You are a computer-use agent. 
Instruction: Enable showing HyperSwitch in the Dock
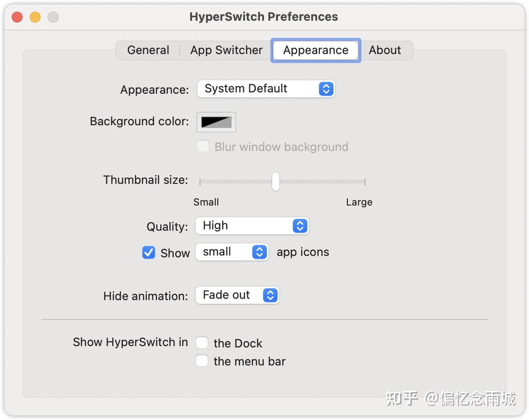click(x=202, y=343)
